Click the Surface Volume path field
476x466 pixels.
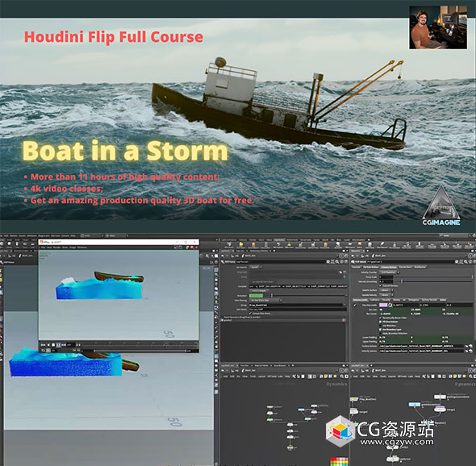(421, 346)
